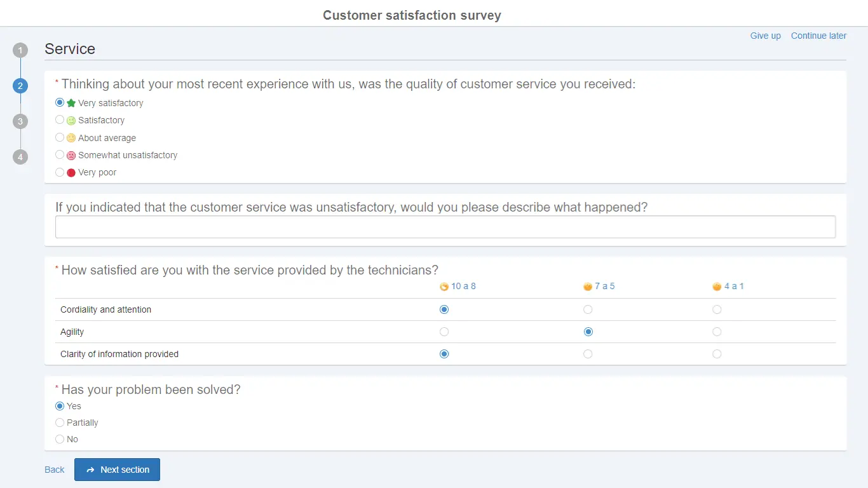Click the step 4 progress circle
This screenshot has width=868, height=488.
(x=20, y=156)
